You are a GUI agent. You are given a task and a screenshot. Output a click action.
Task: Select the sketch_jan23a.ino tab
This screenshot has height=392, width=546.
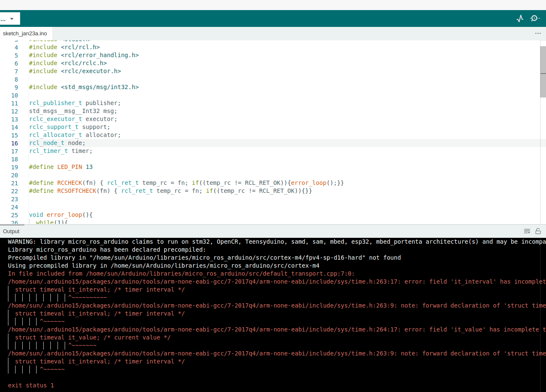(x=25, y=33)
